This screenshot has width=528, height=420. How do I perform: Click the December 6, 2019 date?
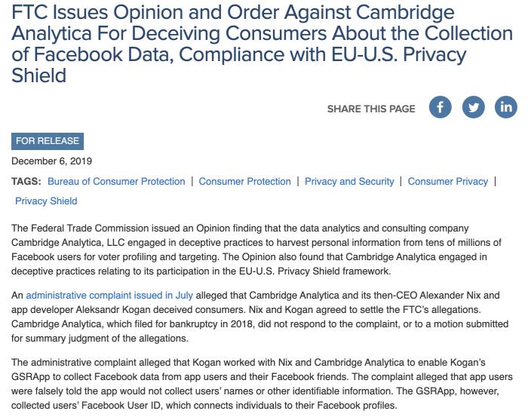(52, 161)
